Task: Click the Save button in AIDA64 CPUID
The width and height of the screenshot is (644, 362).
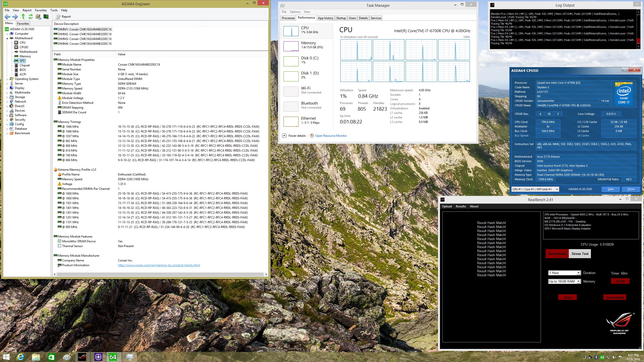Action: [x=611, y=189]
